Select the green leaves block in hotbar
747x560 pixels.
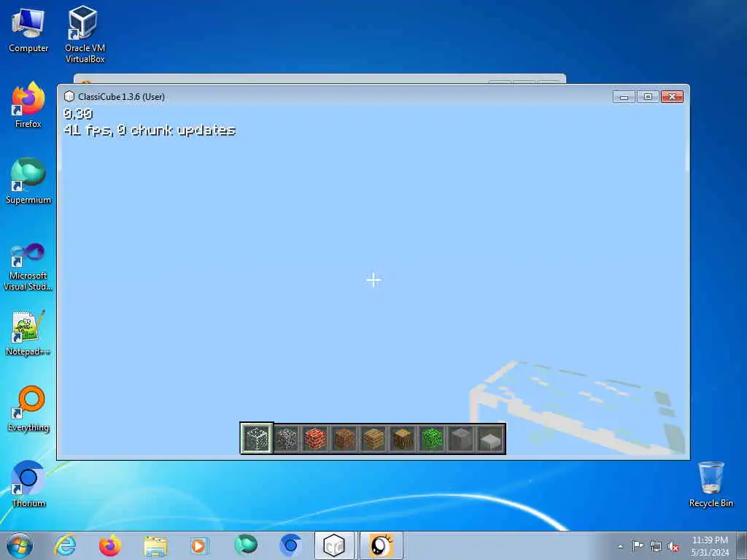pos(432,438)
